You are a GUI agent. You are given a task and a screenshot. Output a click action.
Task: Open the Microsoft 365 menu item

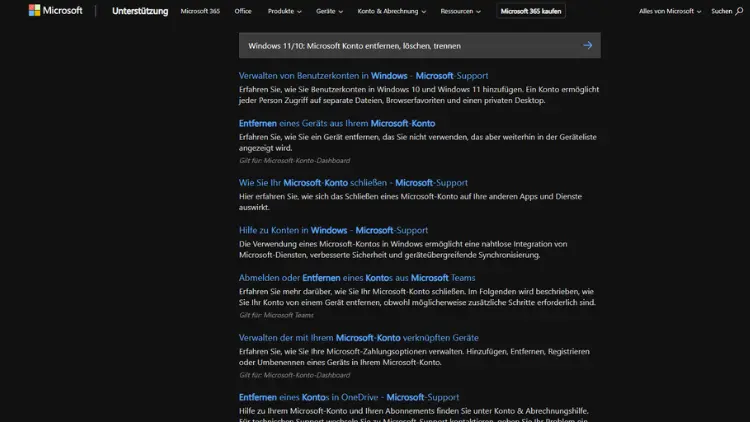pyautogui.click(x=200, y=11)
